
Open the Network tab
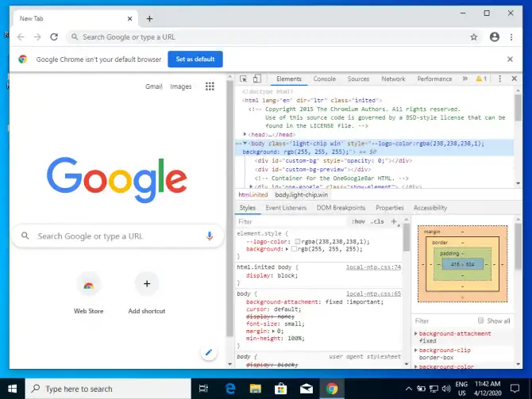pos(393,79)
